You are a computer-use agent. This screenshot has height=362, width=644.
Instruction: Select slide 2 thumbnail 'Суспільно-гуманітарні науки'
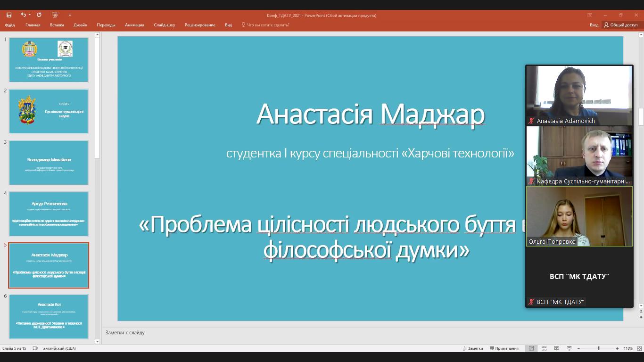(x=49, y=111)
